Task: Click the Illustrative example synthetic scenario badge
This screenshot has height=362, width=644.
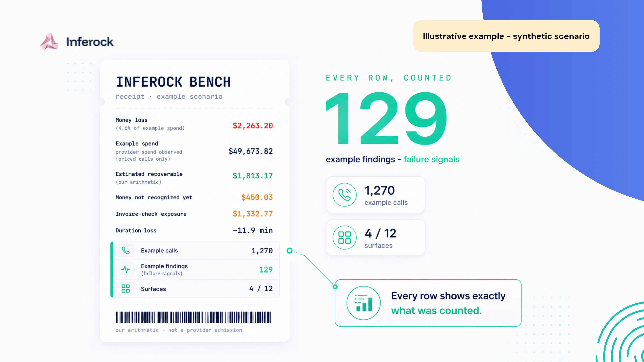Action: [506, 36]
